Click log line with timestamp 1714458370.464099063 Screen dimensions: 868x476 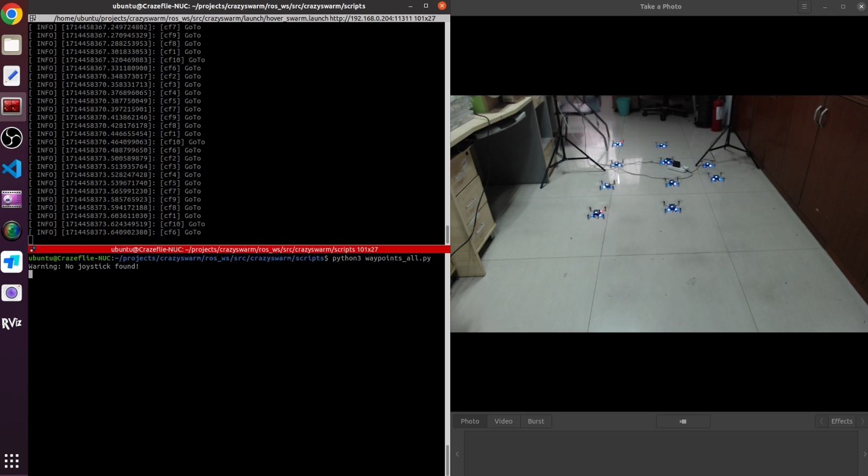coord(117,142)
